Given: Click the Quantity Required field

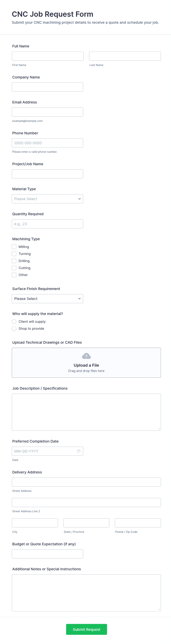Looking at the screenshot, I should pyautogui.click(x=47, y=224).
